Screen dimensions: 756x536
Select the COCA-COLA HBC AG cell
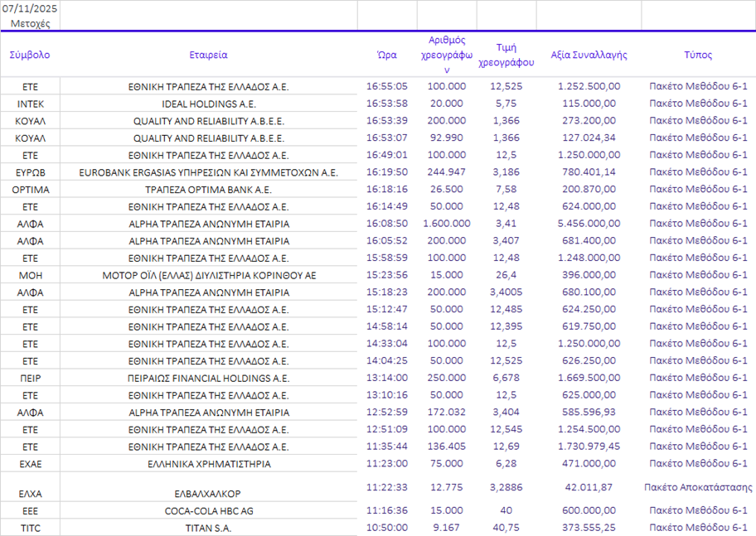pyautogui.click(x=208, y=511)
